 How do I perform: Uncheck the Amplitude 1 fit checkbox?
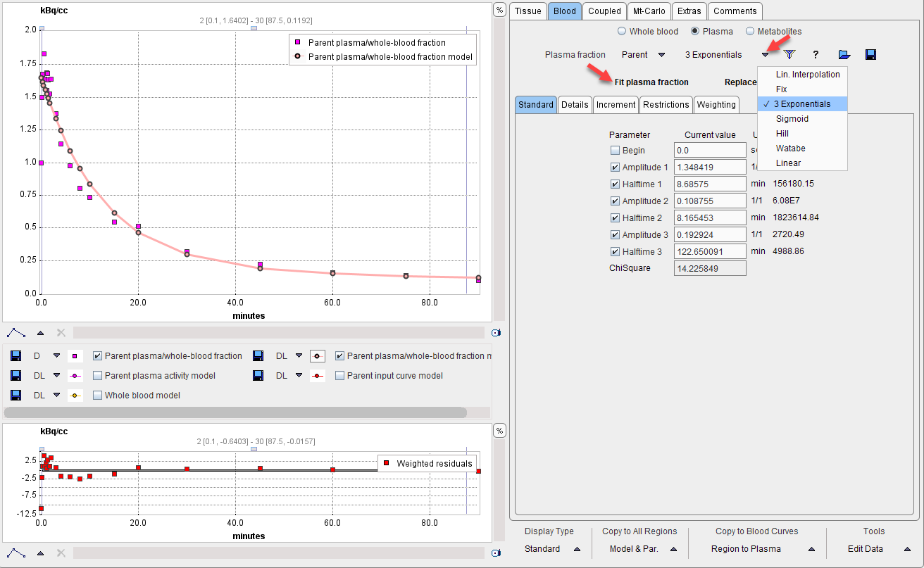click(x=615, y=167)
